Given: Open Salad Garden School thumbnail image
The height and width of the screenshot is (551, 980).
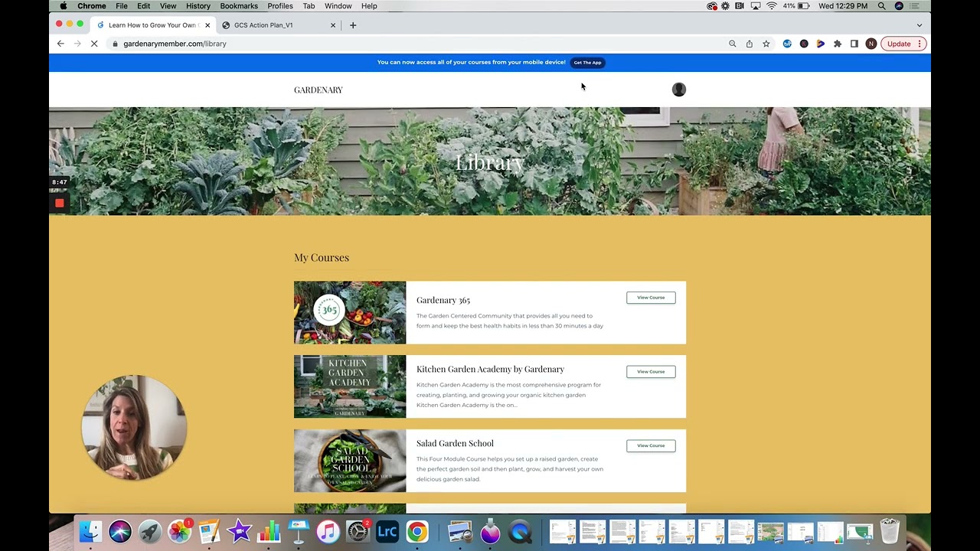Looking at the screenshot, I should [350, 461].
